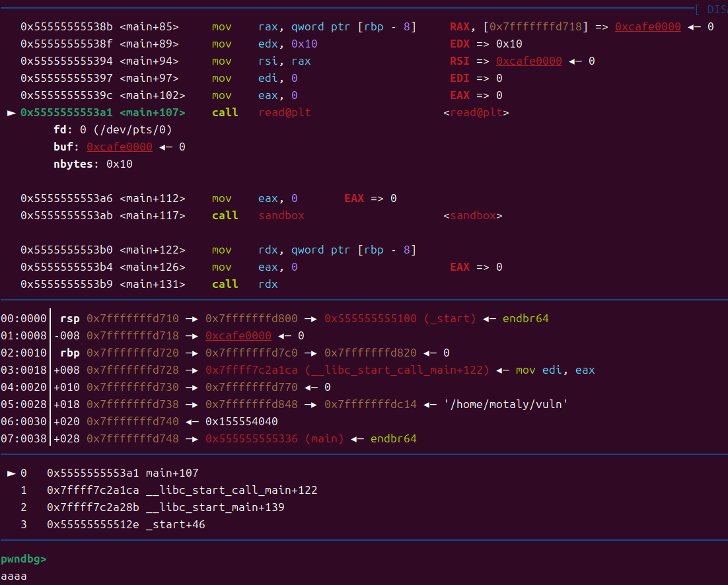
Task: Click the 'nbytes: 0x10' argument line
Action: (x=92, y=164)
